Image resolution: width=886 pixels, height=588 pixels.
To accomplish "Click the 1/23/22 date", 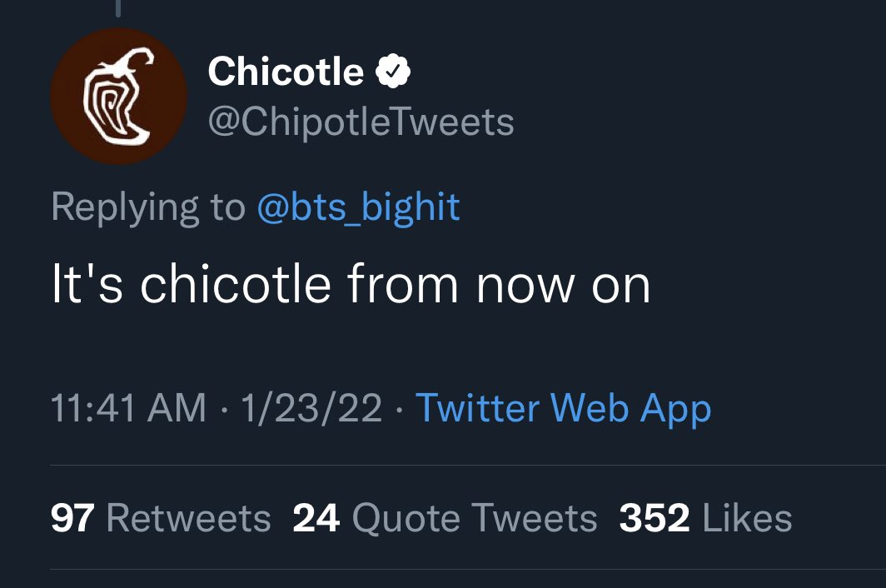I will [311, 408].
